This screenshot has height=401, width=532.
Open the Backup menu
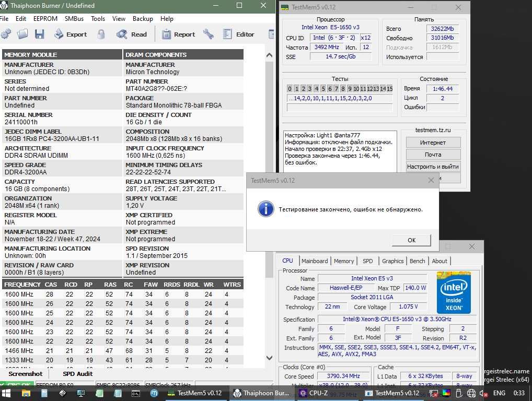143,19
